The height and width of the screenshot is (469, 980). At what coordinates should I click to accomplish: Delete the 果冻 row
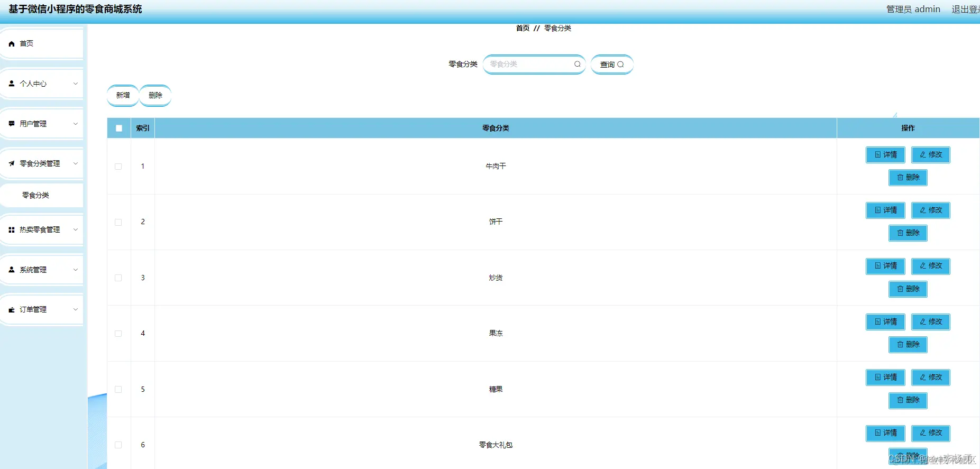tap(908, 345)
